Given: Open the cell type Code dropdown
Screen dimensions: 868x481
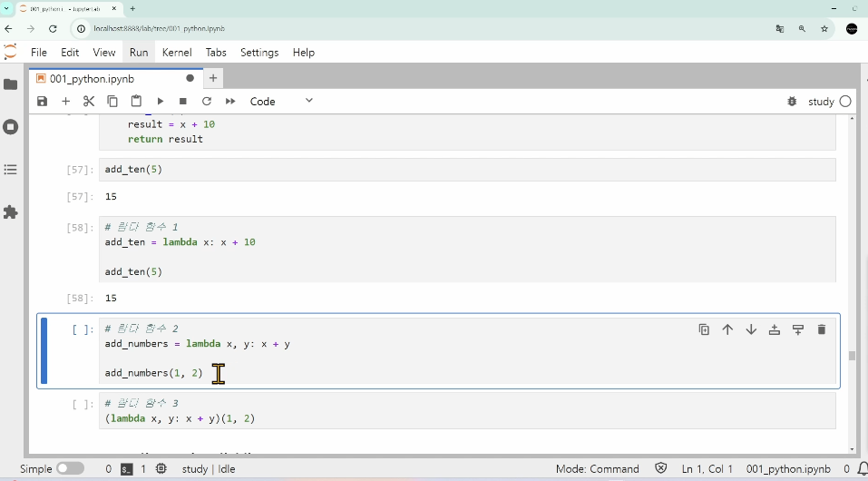Looking at the screenshot, I should click(281, 102).
